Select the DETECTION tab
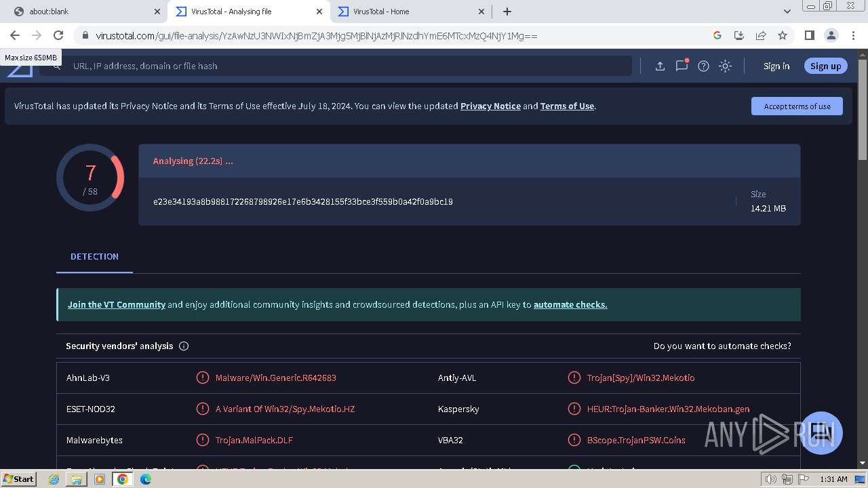 click(x=94, y=256)
